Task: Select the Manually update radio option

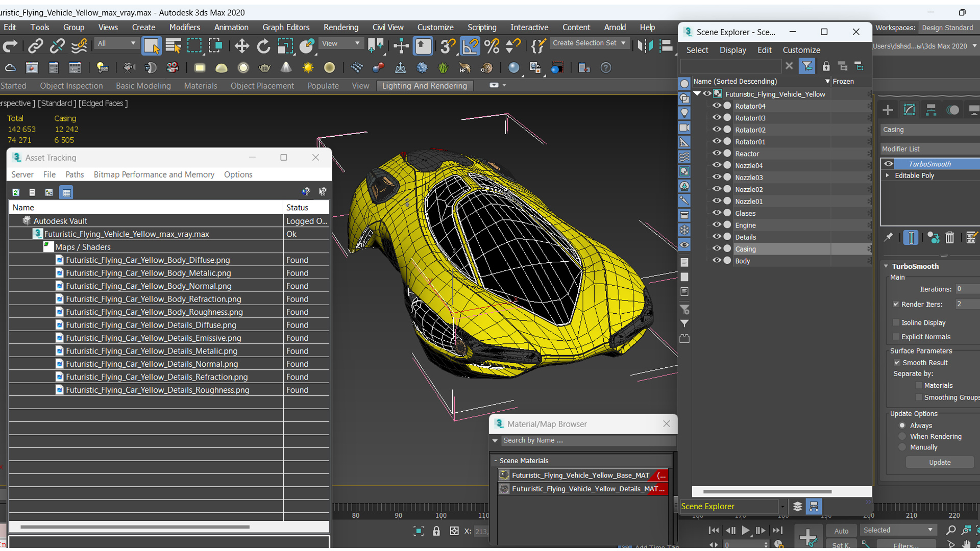Action: click(902, 447)
